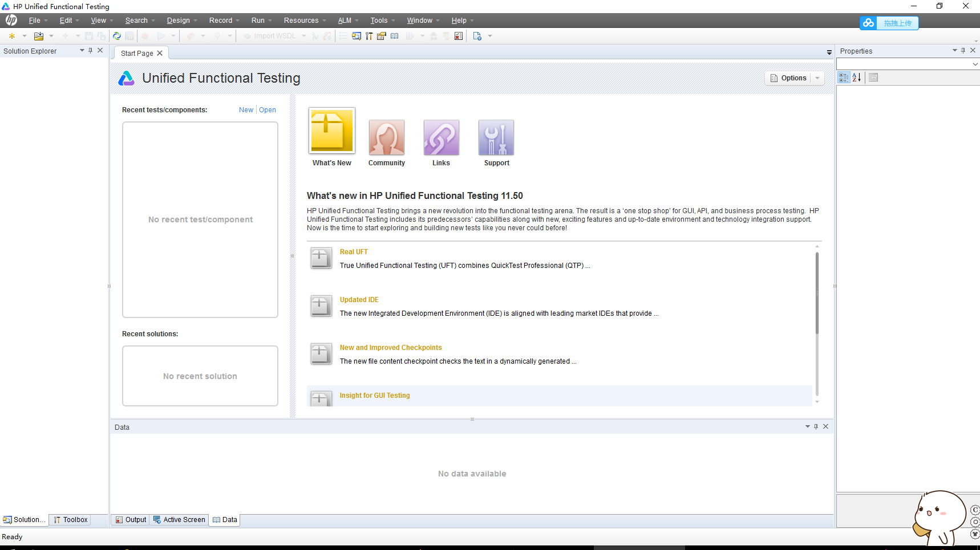The width and height of the screenshot is (980, 550).
Task: Open the What's New box icon
Action: coord(332,131)
